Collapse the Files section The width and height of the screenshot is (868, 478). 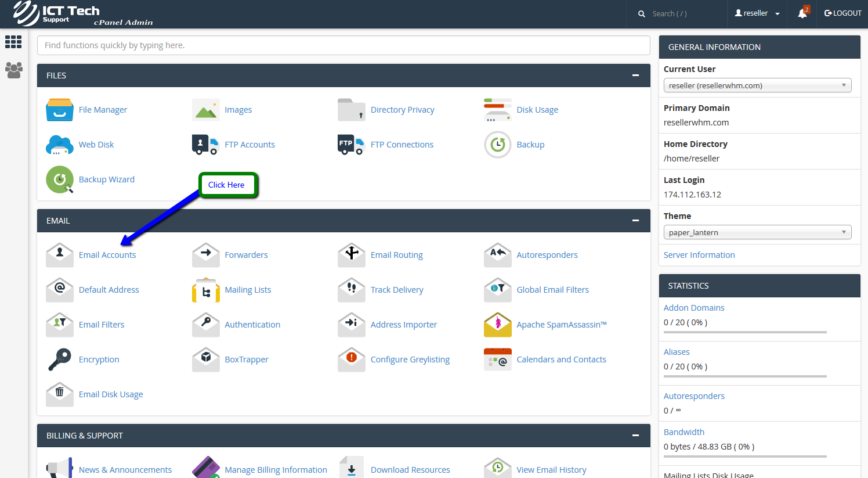[x=635, y=76]
